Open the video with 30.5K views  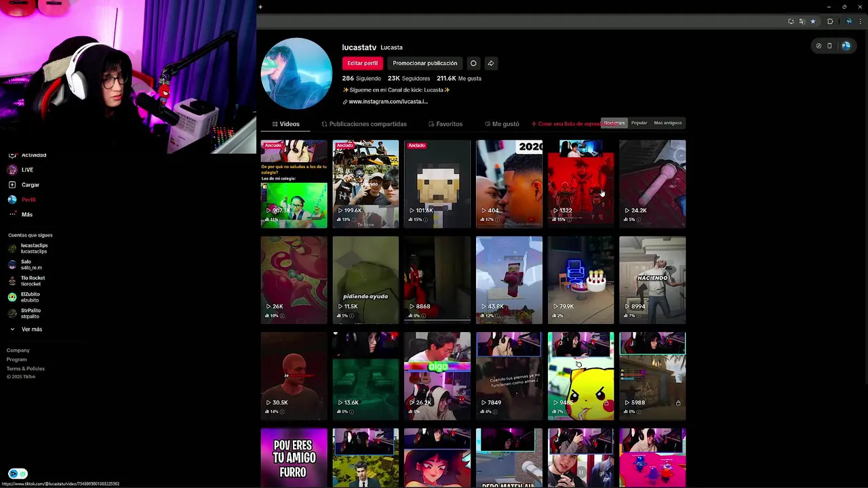(294, 376)
